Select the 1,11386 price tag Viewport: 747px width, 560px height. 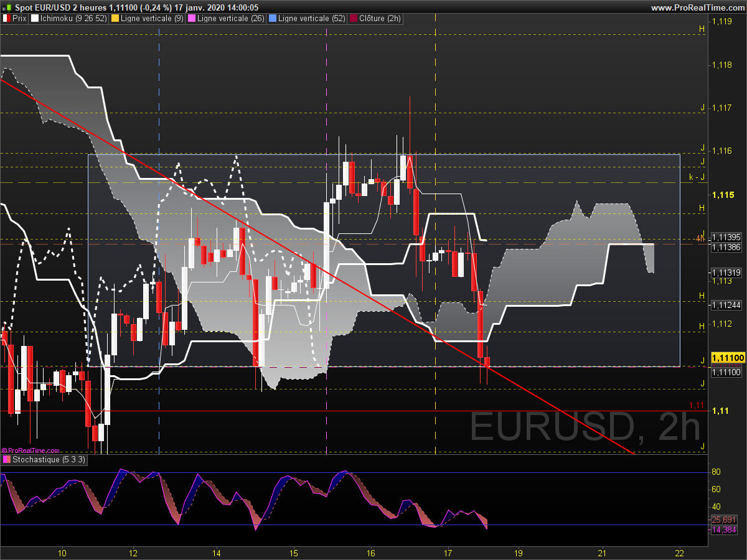726,247
